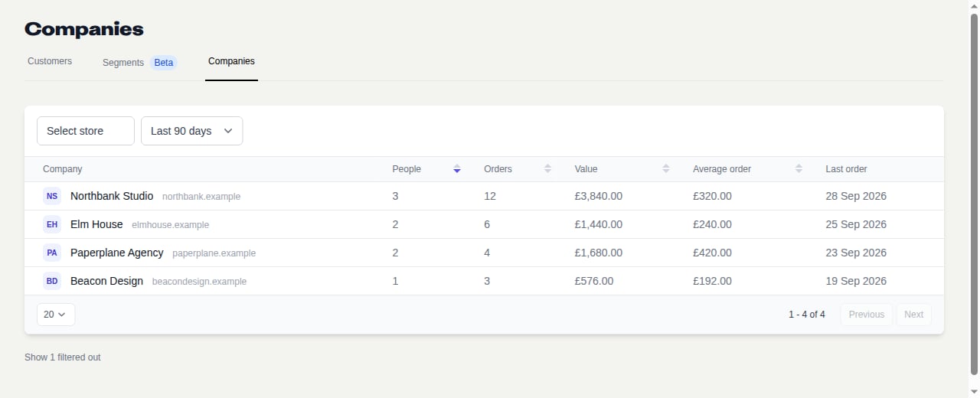Screen dimensions: 980x398
Task: Open the Select store picker
Action: 86,131
